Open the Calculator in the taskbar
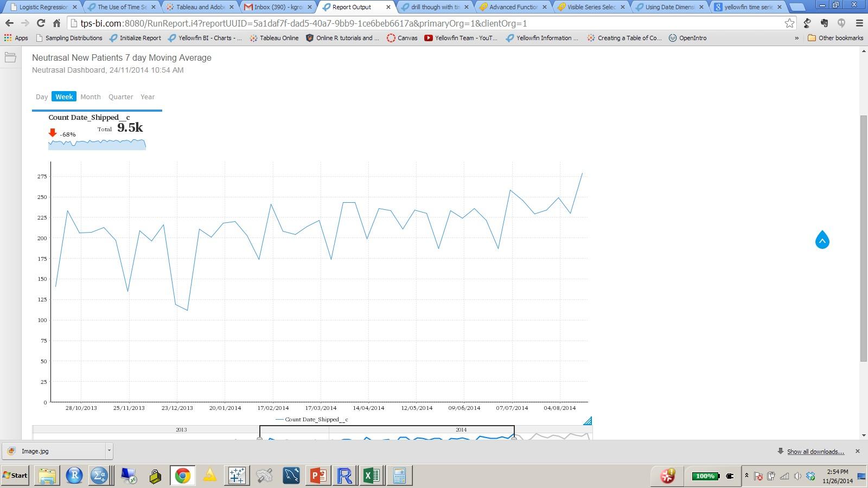Screen dimensions: 868x488 coord(399,476)
